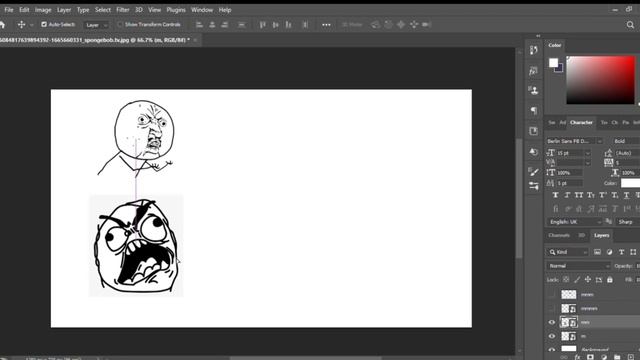Click the Home icon in options bar
Viewport: 640px width, 360px height.
[2, 25]
